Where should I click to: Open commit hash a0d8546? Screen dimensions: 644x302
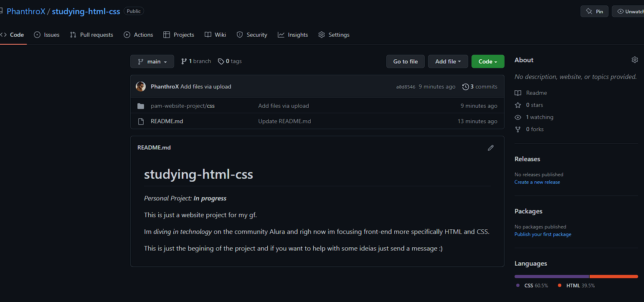pos(406,87)
